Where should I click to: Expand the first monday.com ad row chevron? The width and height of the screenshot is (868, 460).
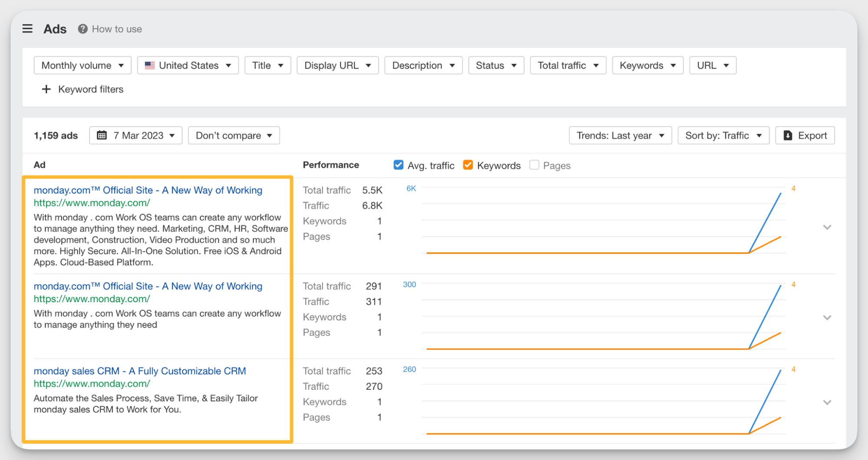[x=827, y=227]
